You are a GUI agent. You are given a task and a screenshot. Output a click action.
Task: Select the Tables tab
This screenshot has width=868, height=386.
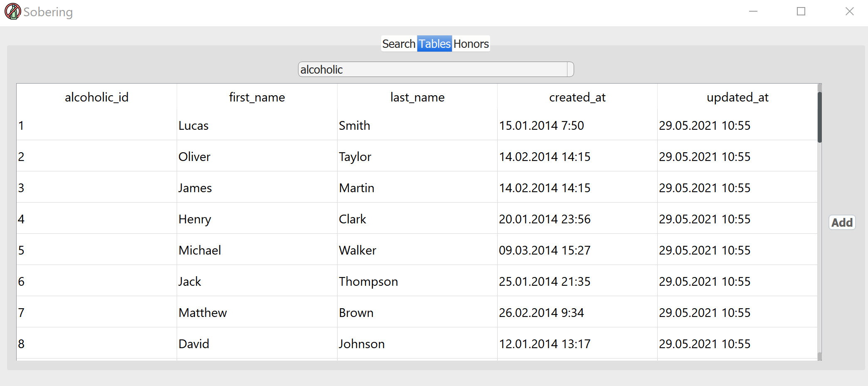click(x=434, y=44)
